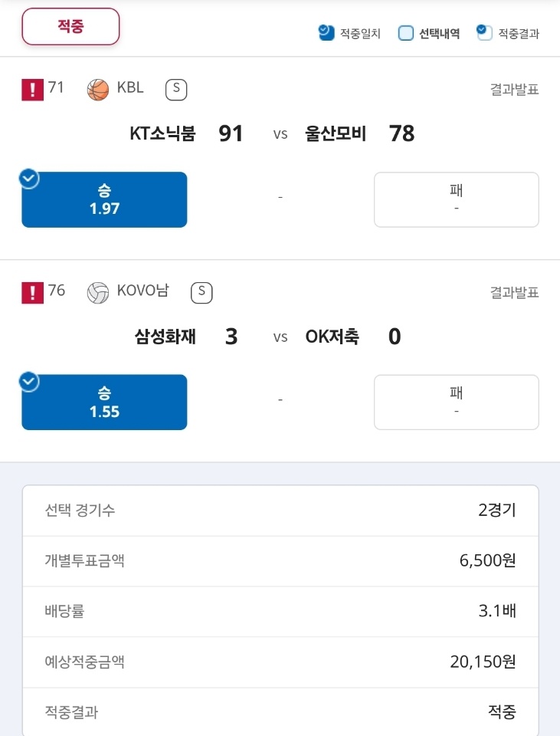Click the 예상적중금액 row
560x736 pixels.
[x=280, y=662]
